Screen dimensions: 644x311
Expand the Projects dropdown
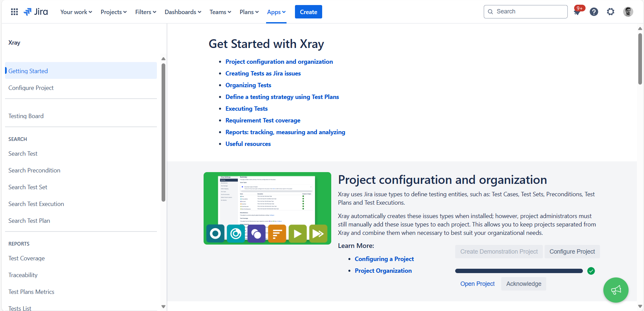point(114,12)
